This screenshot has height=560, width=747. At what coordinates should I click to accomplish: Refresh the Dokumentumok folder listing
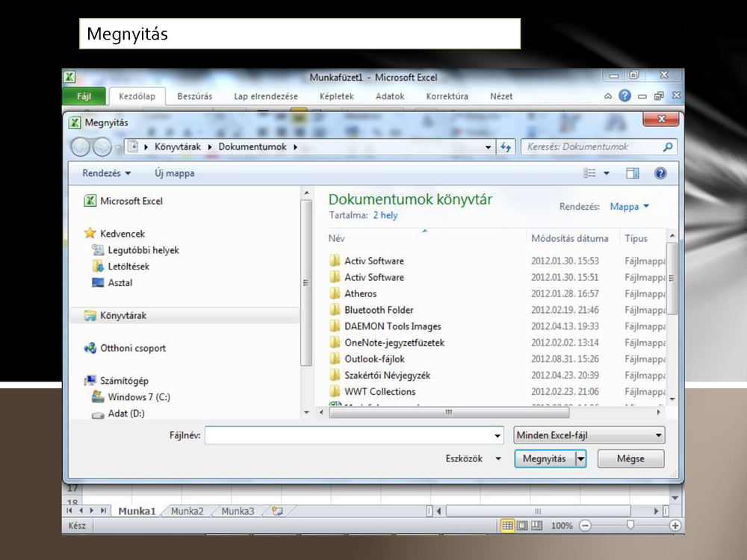pyautogui.click(x=506, y=147)
